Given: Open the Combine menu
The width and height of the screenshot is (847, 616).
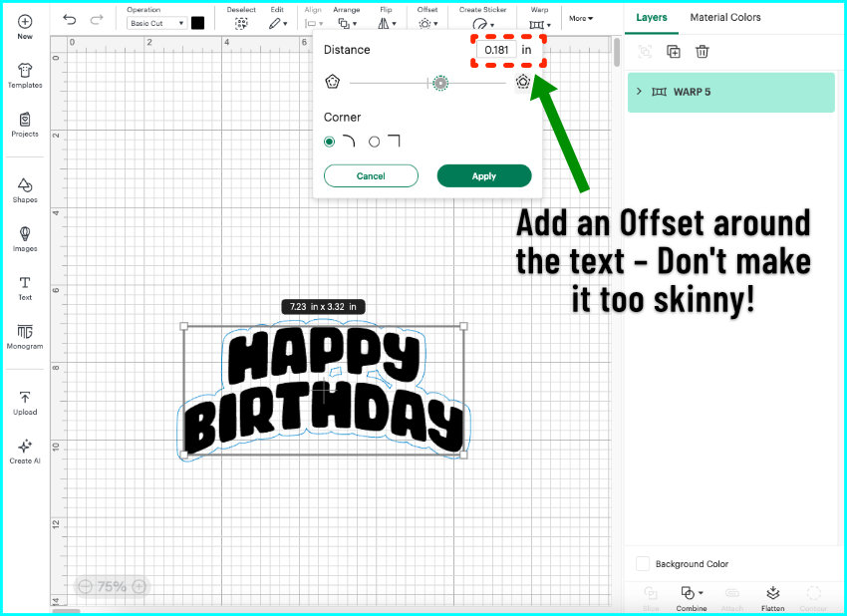Looking at the screenshot, I should [x=691, y=598].
